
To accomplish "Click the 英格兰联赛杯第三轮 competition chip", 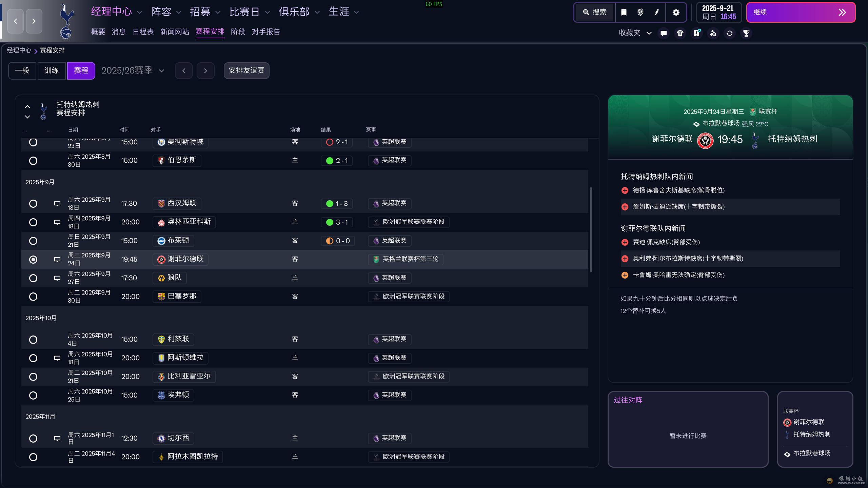I will (406, 260).
